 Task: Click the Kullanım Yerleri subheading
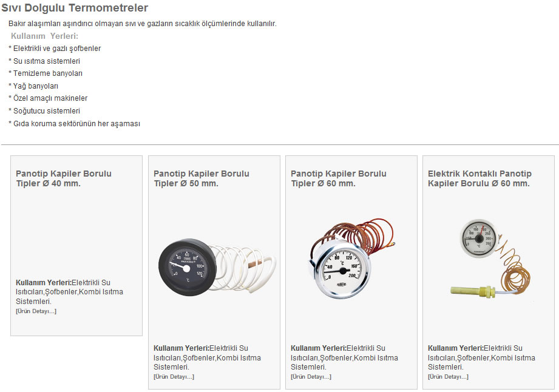(x=44, y=36)
